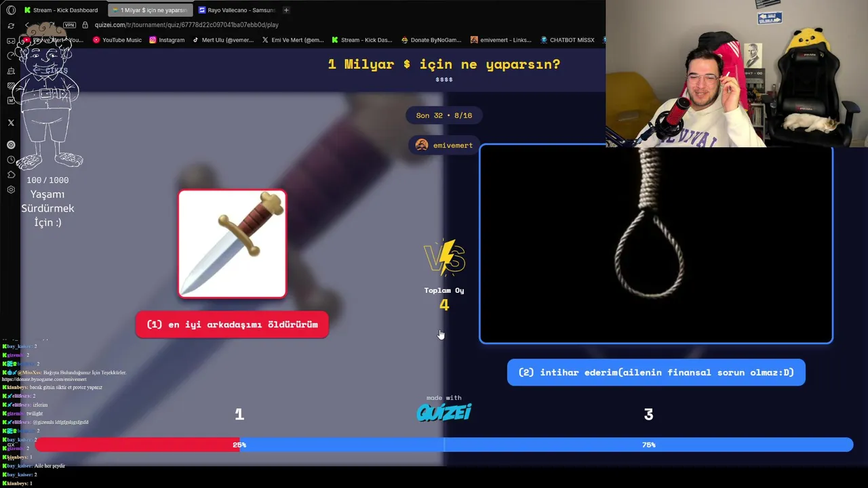Click the 100 / 1000 counter text

coord(47,180)
